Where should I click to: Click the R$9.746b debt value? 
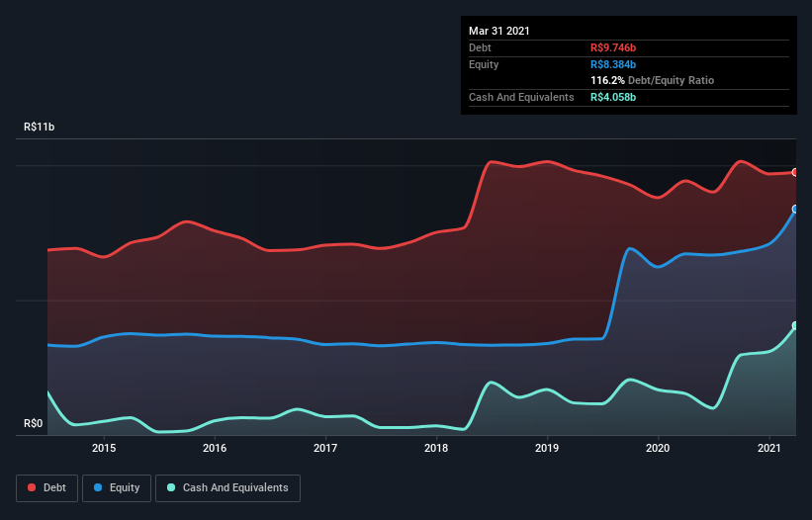point(613,47)
